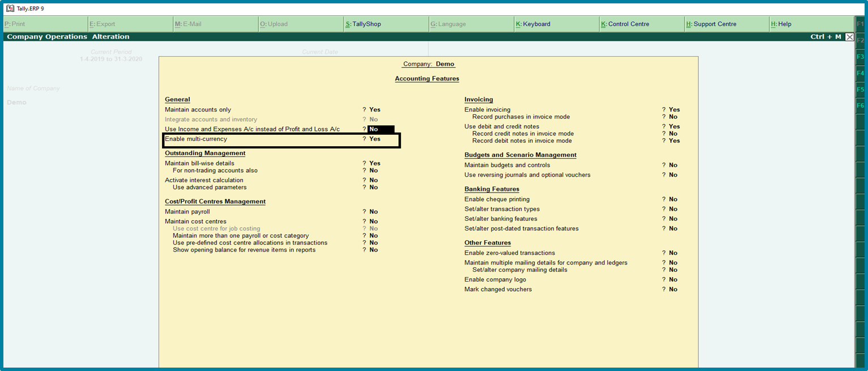This screenshot has width=868, height=371.
Task: Toggle Maintain bill-wise details value
Action: coord(375,163)
